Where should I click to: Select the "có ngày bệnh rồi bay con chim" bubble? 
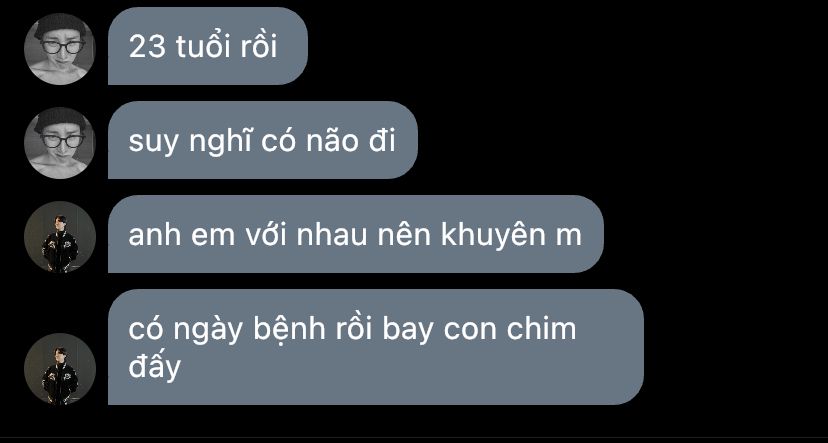tap(376, 347)
